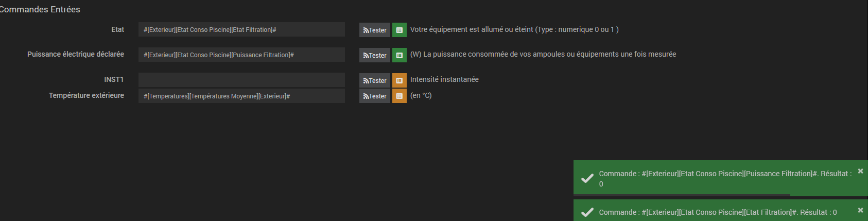Click the checkmark icon on the Puissance Filtration notification
Screen dimensions: 868x221
(587, 178)
